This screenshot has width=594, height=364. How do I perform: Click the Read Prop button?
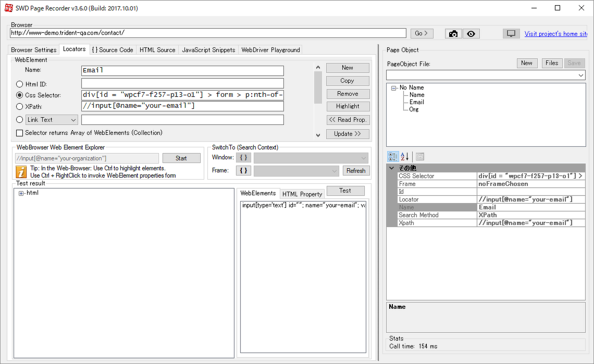pos(348,119)
